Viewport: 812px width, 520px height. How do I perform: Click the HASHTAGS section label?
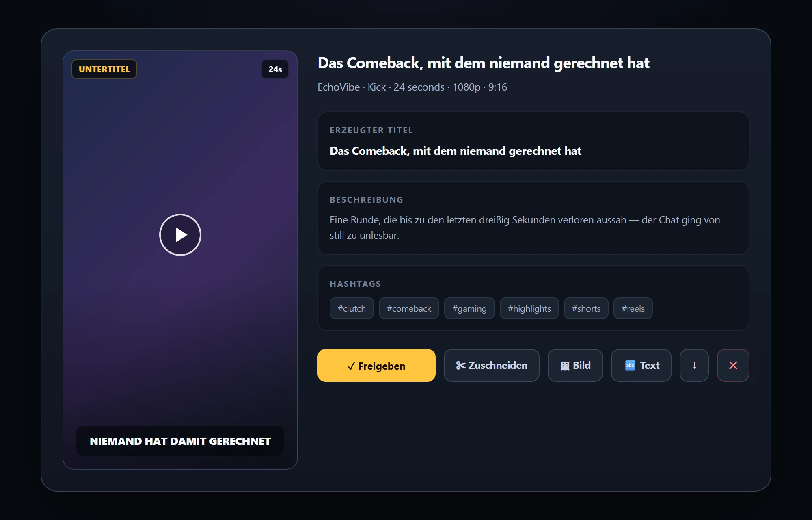tap(355, 284)
